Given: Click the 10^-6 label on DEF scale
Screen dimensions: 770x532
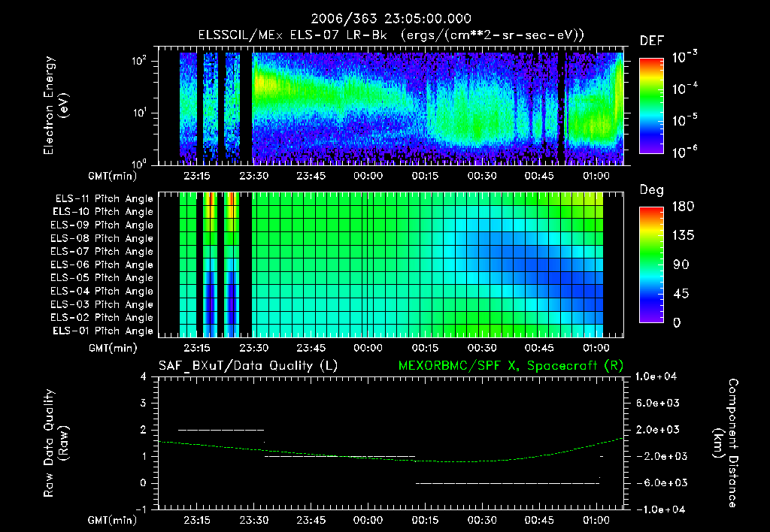Looking at the screenshot, I should 684,152.
